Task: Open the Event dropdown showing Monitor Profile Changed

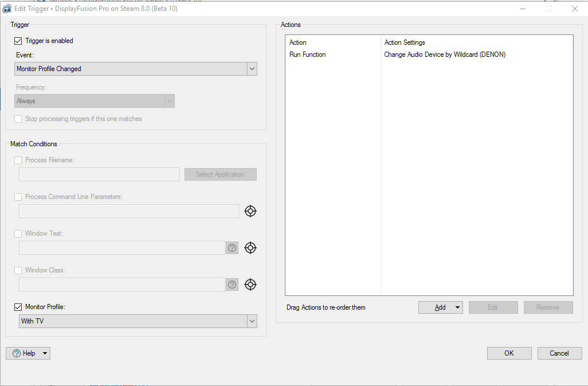Action: pyautogui.click(x=136, y=69)
